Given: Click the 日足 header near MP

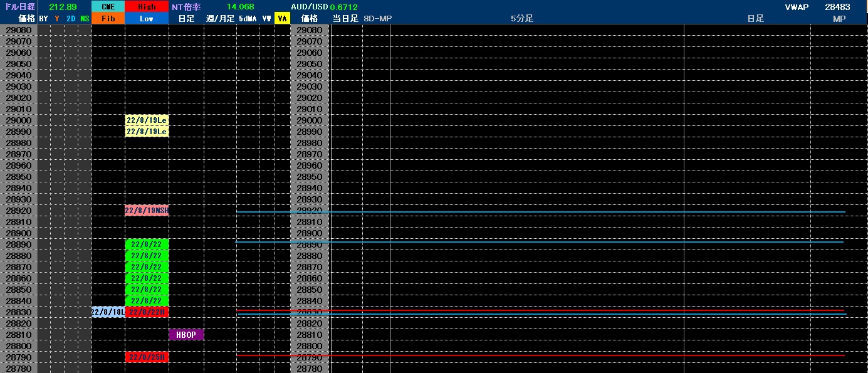Looking at the screenshot, I should (756, 19).
